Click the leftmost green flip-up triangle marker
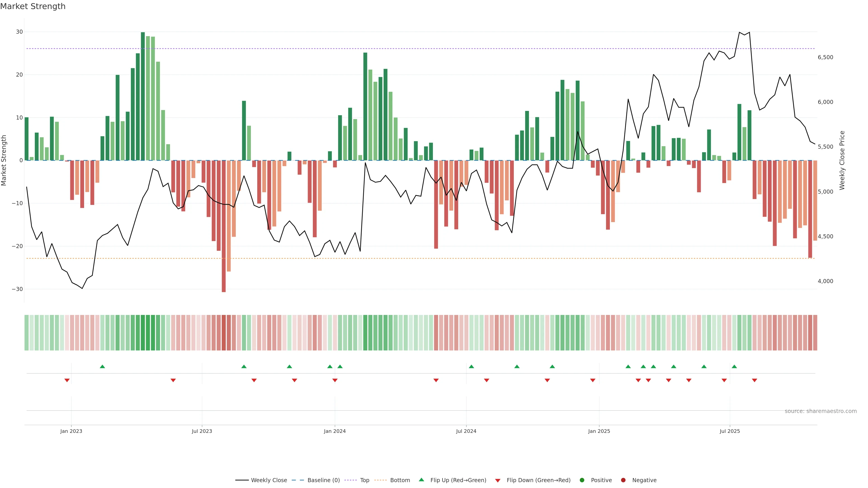 102,366
